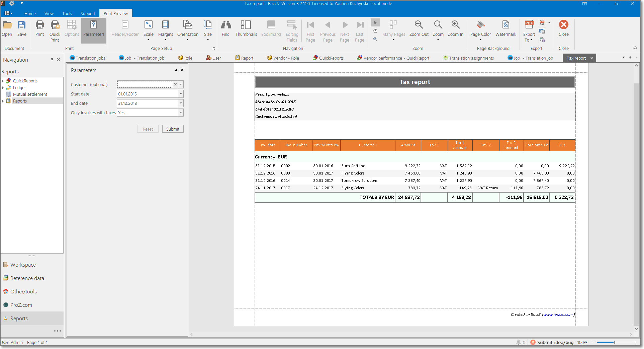Open the Zoom level dropdown
The height and width of the screenshot is (349, 644).
(438, 31)
